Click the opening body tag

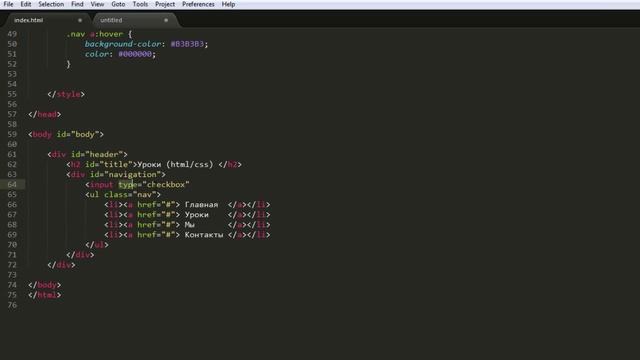click(x=66, y=134)
